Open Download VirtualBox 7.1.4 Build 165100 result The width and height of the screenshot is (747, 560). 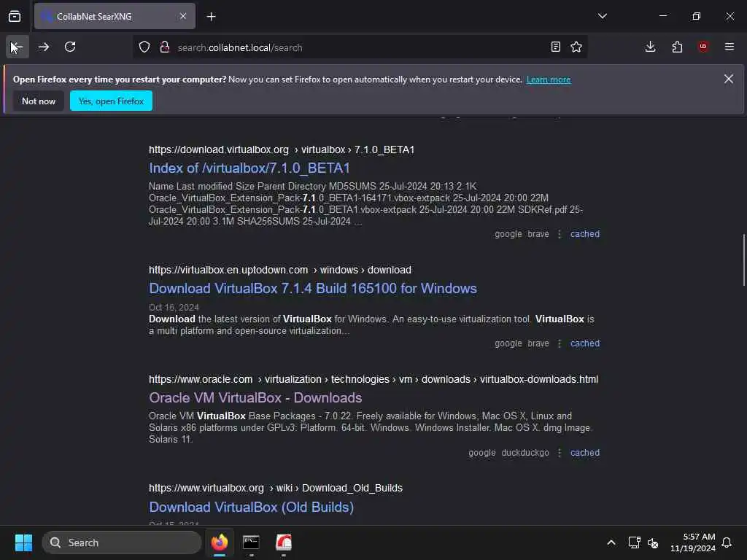pyautogui.click(x=313, y=289)
